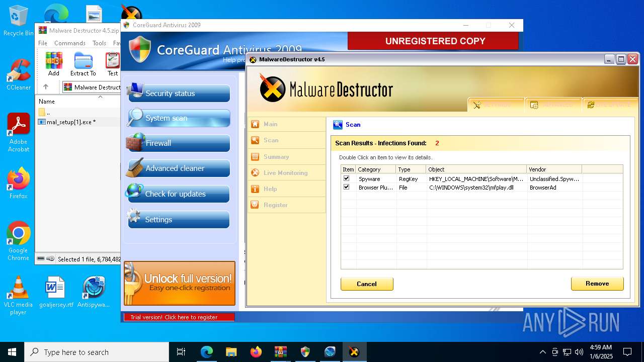Screen dimensions: 644x362
Task: Click BrowserAd vendor cell
Action: pos(543,188)
